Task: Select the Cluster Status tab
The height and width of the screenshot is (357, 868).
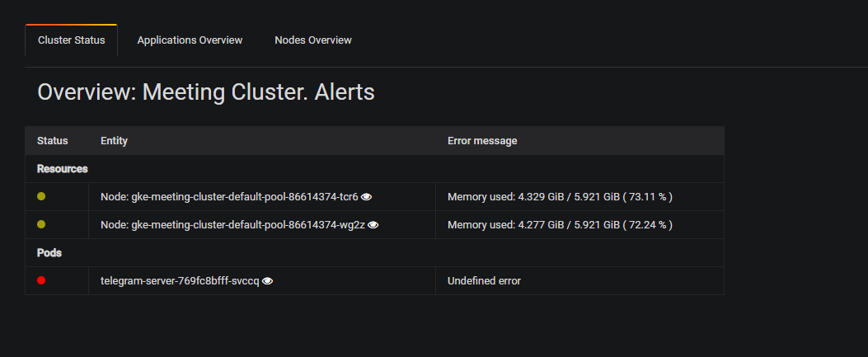Action: (x=72, y=40)
